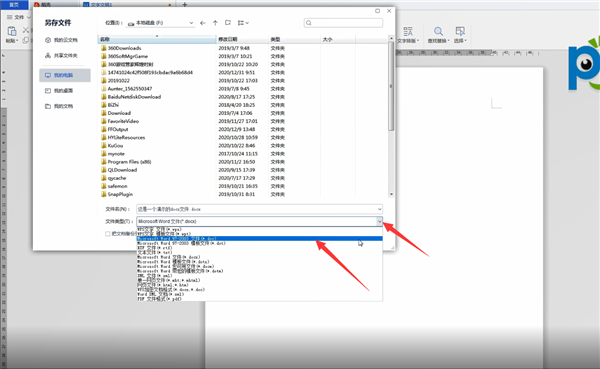Pick 网页文件(*.html;*.htm) option
The height and width of the screenshot is (369, 600).
coord(259,285)
